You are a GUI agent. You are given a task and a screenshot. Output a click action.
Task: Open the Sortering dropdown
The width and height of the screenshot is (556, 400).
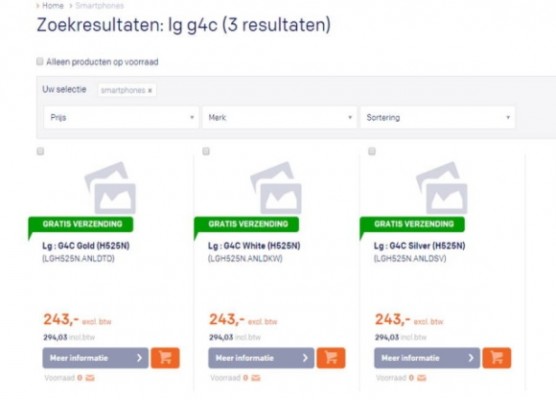438,117
